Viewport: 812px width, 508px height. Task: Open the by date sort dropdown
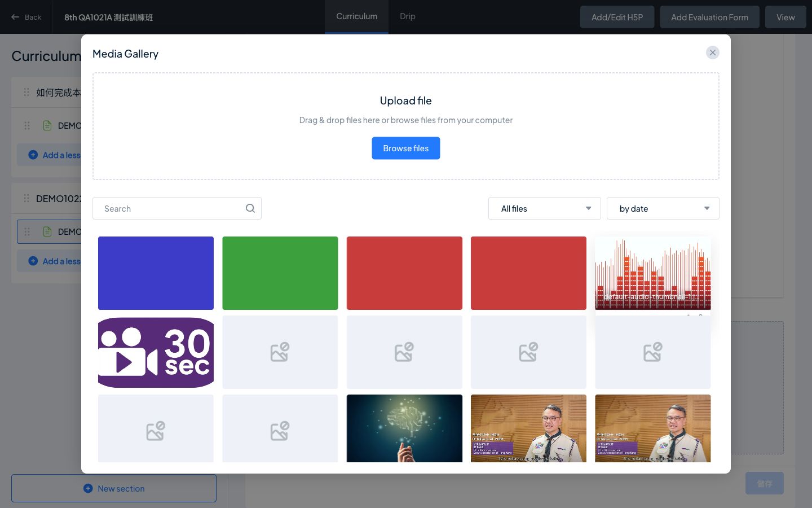[663, 208]
